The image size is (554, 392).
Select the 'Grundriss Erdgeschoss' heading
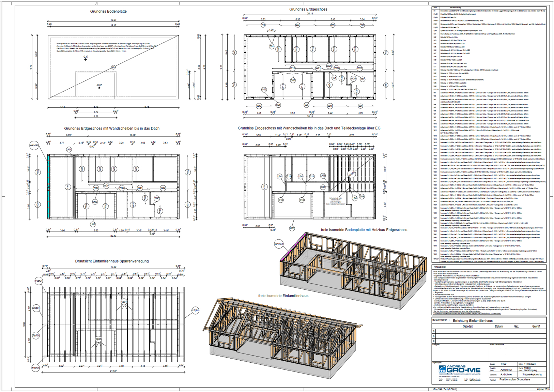coord(308,9)
